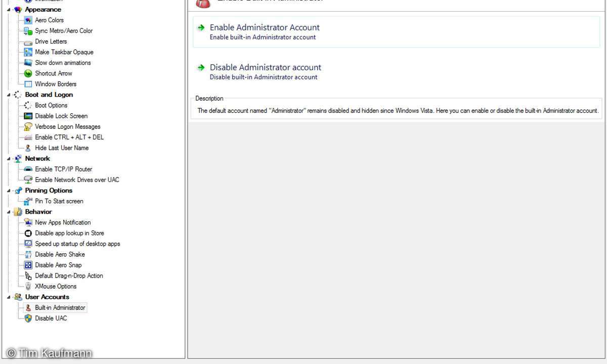The image size is (607, 364).
Task: Click the Network category icon
Action: click(x=18, y=159)
